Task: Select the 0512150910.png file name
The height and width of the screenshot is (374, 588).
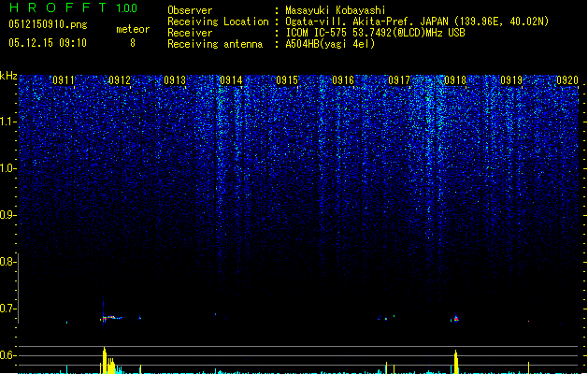Action: (48, 24)
